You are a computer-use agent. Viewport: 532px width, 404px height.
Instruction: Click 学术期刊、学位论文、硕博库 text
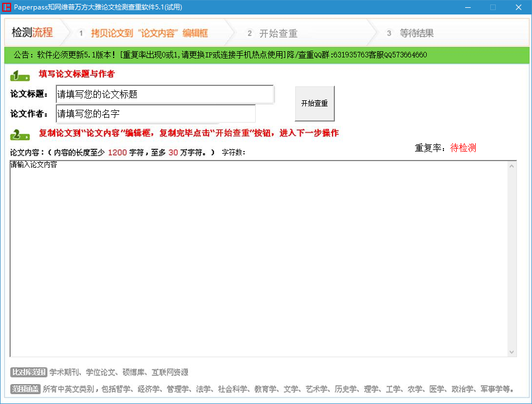[119, 372]
